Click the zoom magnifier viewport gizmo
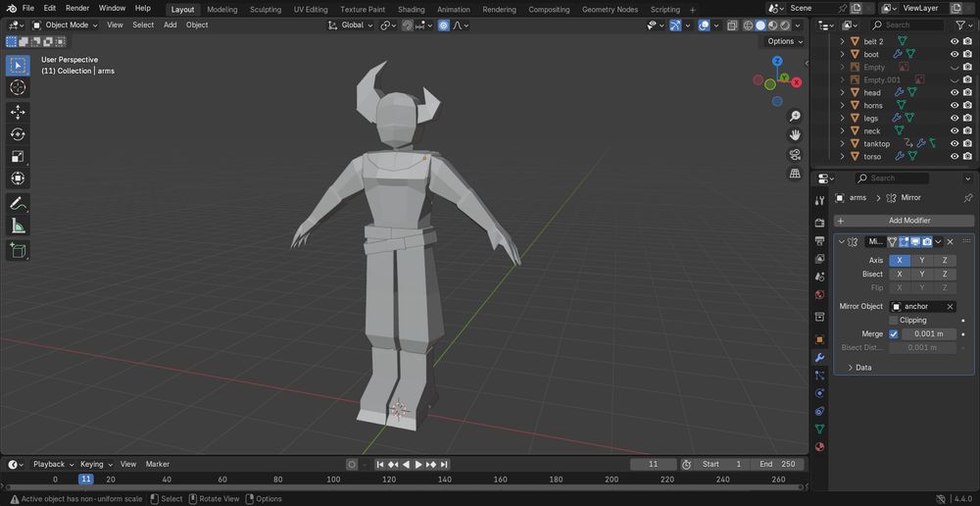The width and height of the screenshot is (980, 506). click(795, 117)
